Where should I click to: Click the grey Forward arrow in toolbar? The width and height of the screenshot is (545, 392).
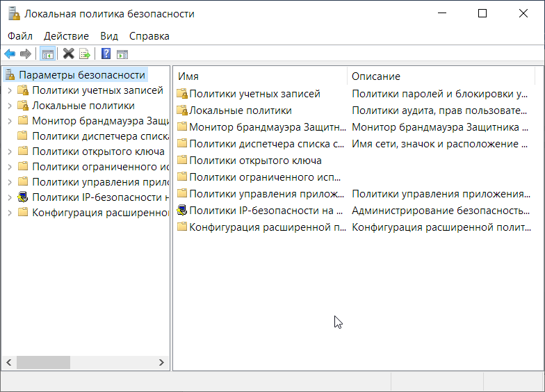(x=25, y=54)
